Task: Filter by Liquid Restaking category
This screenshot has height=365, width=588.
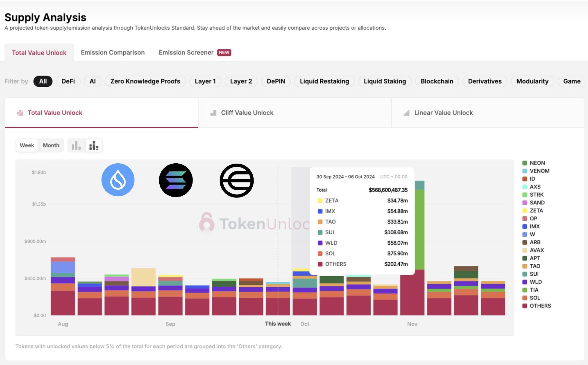Action: pos(324,81)
